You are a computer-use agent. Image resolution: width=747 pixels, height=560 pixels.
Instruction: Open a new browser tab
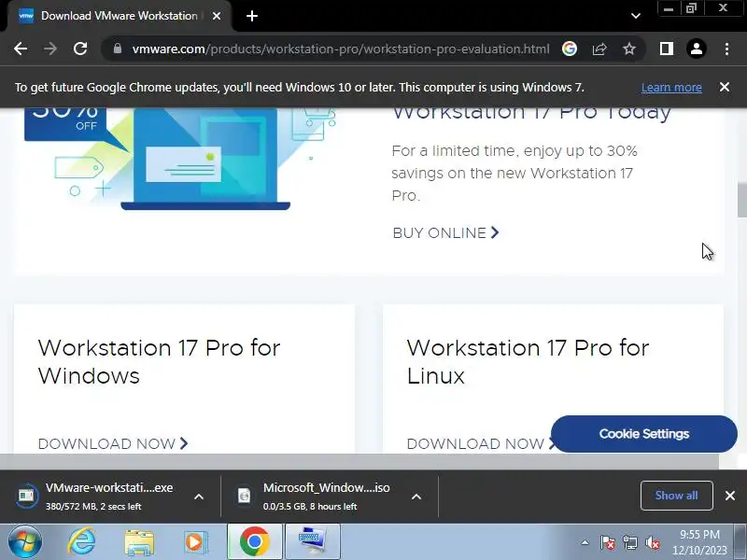click(252, 16)
